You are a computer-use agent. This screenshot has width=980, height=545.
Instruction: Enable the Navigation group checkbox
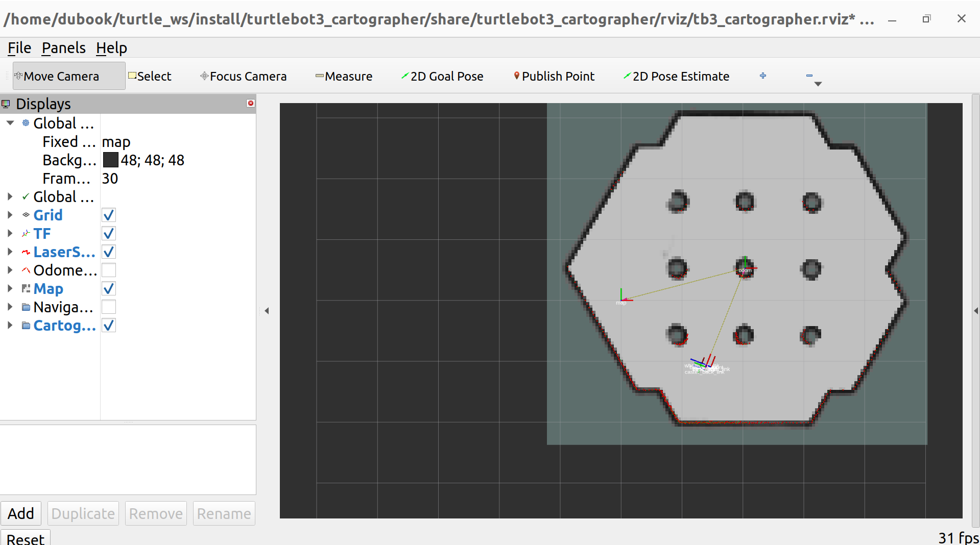(109, 307)
